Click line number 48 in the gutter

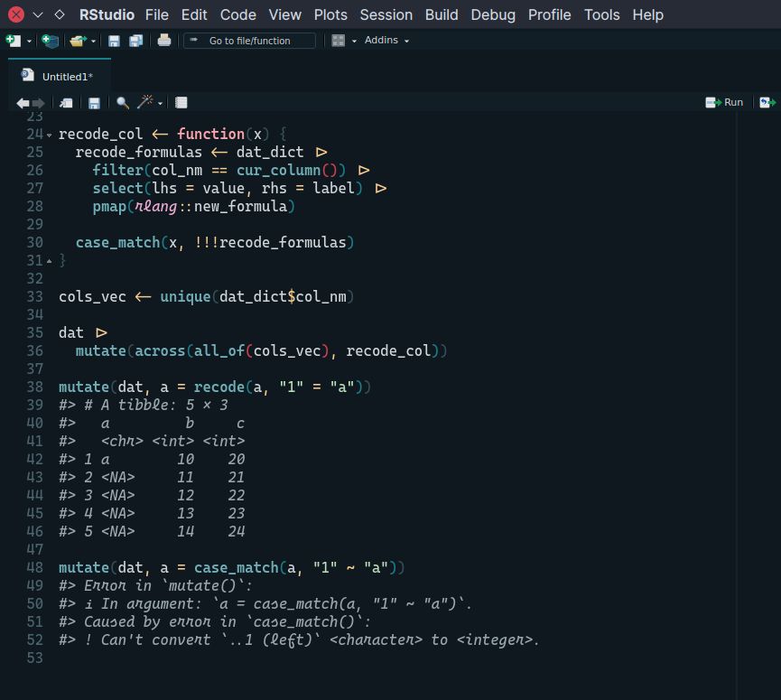35,567
